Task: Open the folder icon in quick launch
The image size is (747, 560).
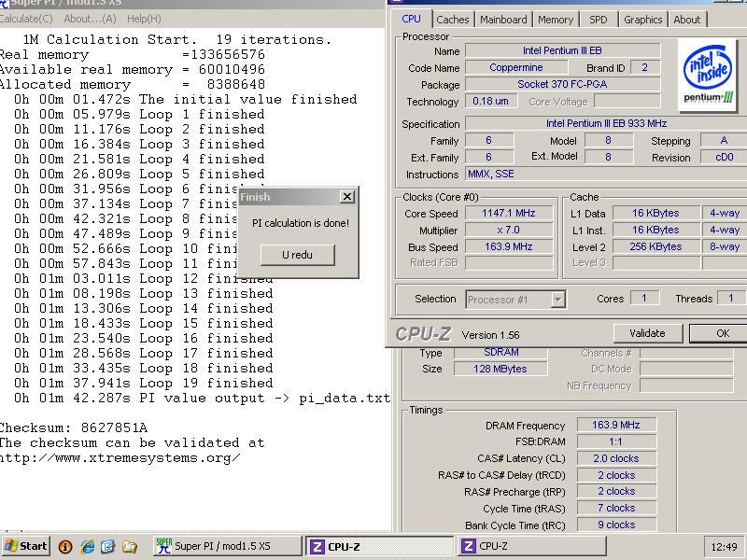Action: click(x=130, y=547)
